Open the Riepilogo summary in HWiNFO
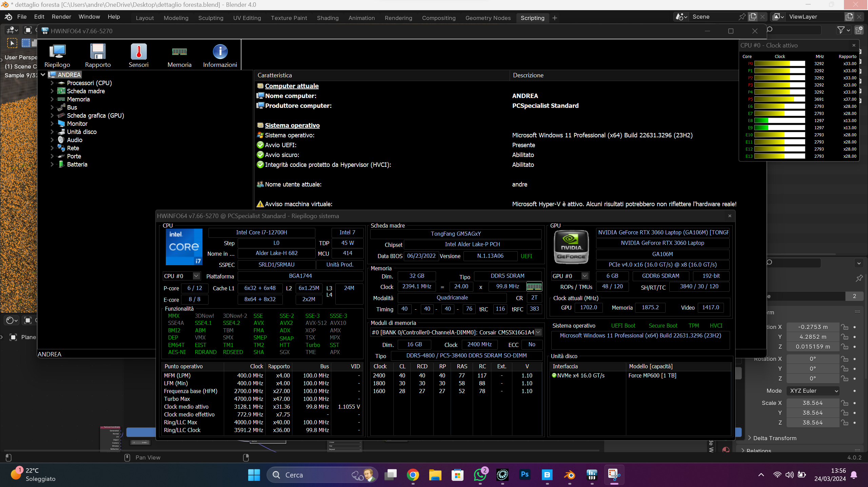Screen dimensions: 868x487 click(57, 56)
